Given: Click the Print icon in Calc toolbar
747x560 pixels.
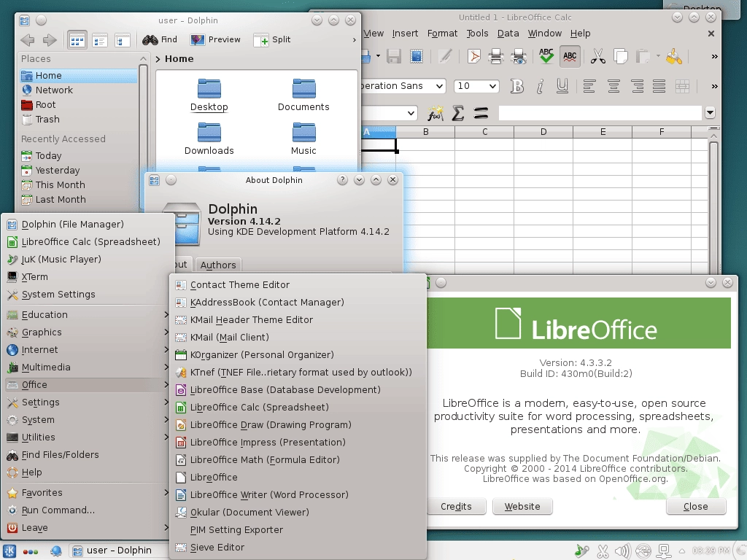Looking at the screenshot, I should tap(496, 57).
